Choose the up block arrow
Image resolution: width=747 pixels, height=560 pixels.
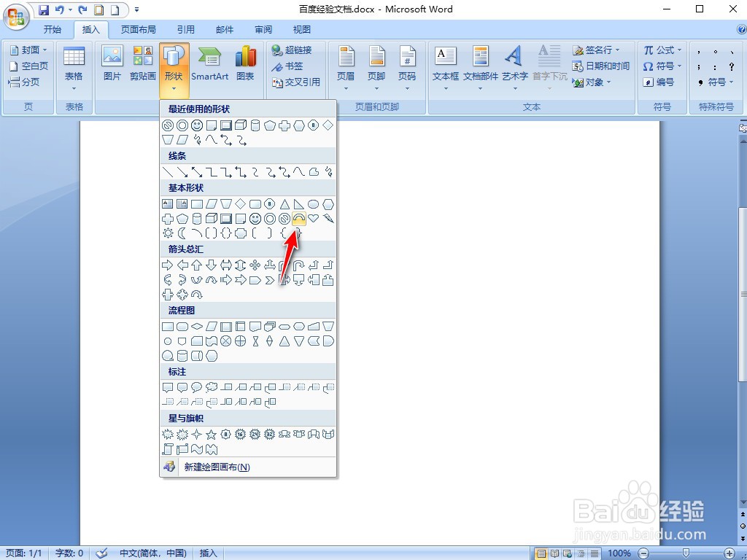197,265
